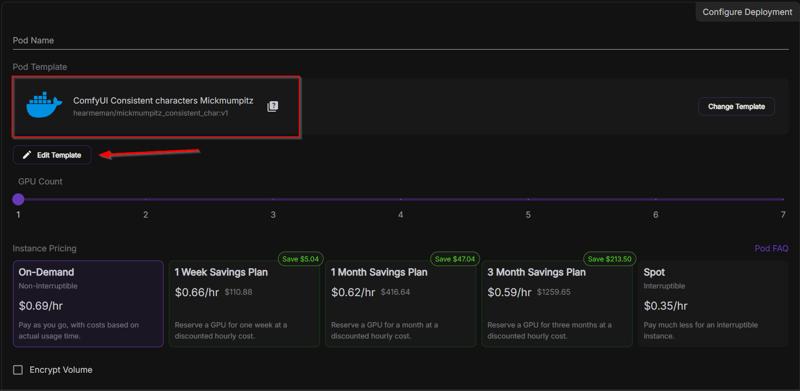Select the 3 Month Savings Plan card
The height and width of the screenshot is (391, 800).
(557, 304)
